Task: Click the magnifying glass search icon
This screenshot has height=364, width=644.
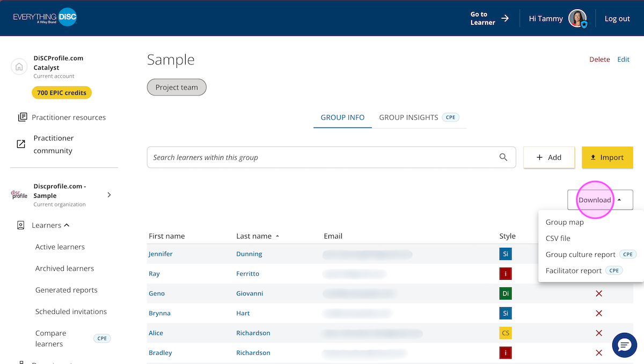Action: tap(503, 157)
